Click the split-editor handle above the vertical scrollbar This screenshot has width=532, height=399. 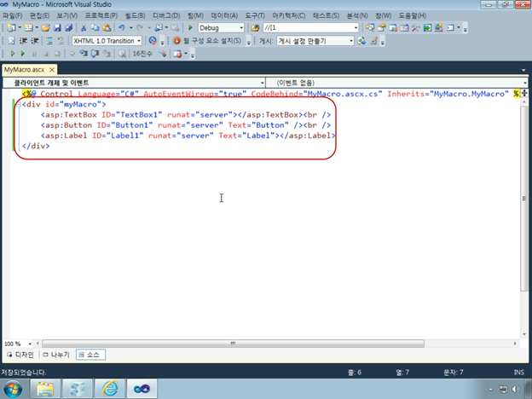pyautogui.click(x=524, y=93)
